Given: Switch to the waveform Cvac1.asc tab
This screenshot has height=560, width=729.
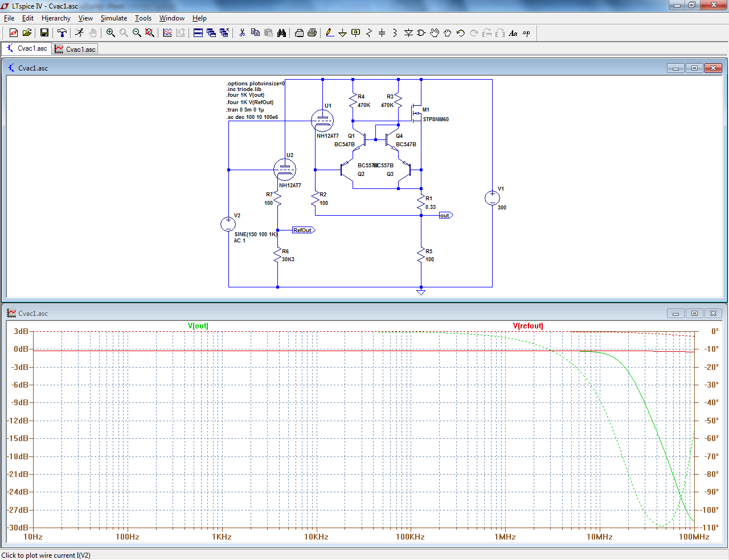Looking at the screenshot, I should [x=75, y=49].
